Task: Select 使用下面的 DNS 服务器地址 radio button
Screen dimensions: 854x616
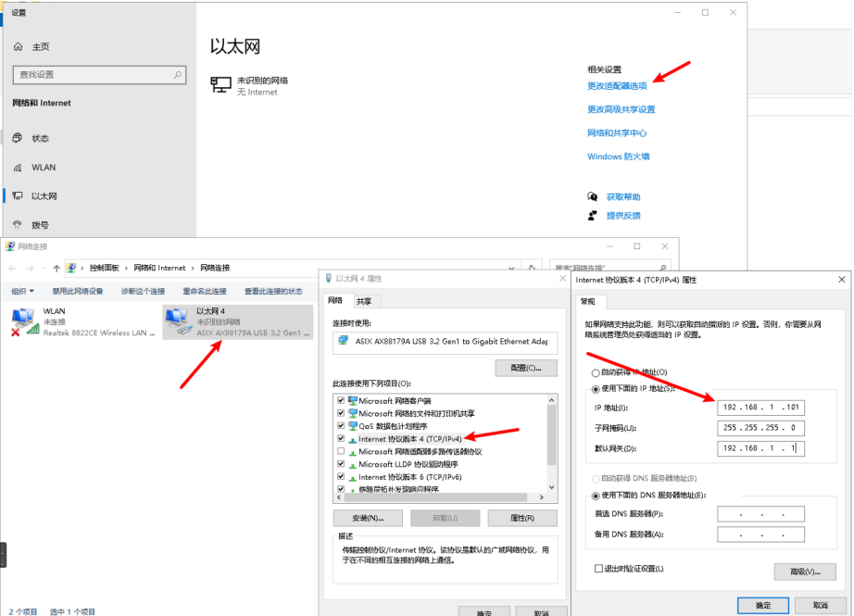Action: click(x=596, y=496)
